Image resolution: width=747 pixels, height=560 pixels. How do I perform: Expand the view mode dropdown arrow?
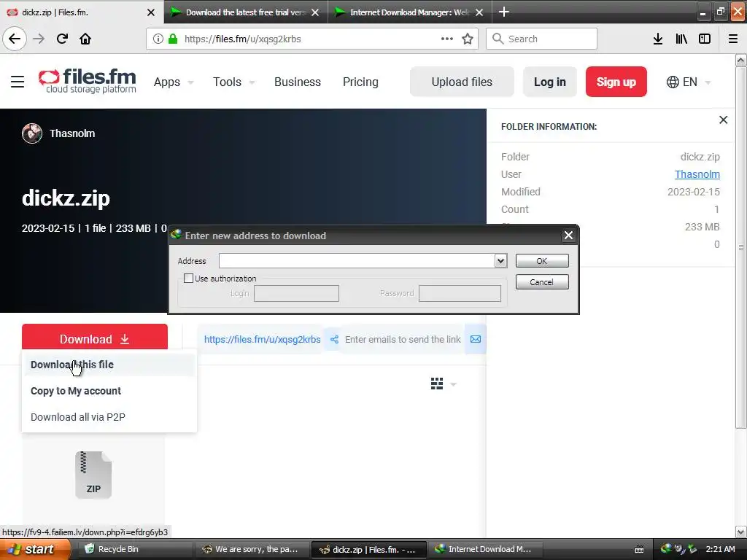pos(453,384)
